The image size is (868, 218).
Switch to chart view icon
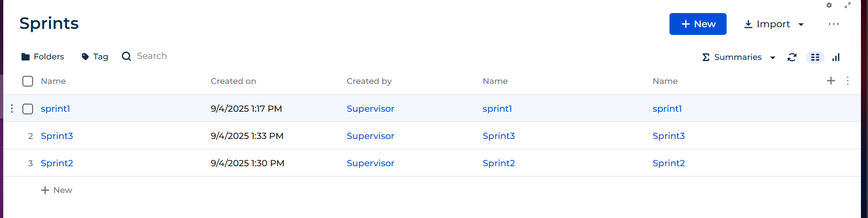point(836,57)
